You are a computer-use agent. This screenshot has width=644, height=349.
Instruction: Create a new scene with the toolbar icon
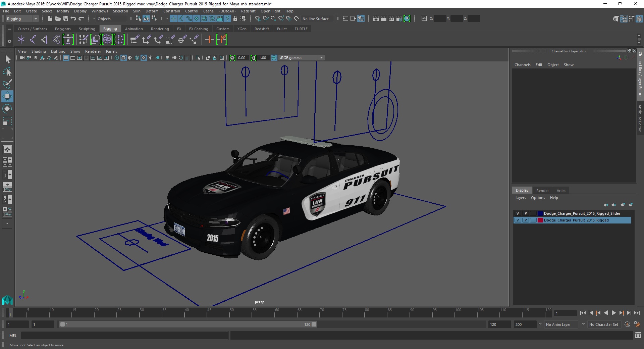50,19
